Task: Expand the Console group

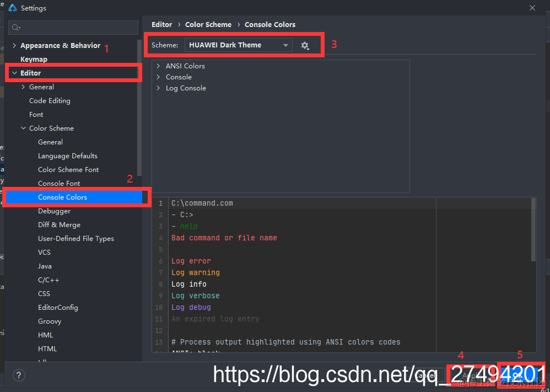Action: click(x=158, y=77)
